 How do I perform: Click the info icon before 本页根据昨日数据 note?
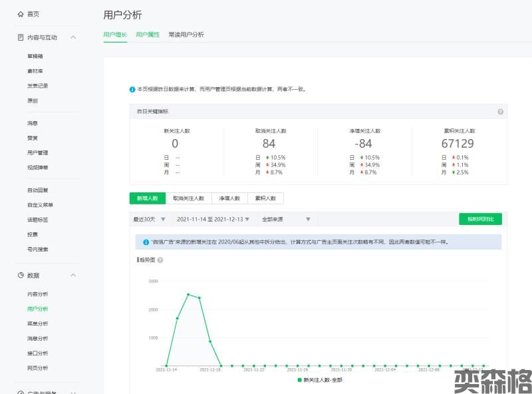[132, 89]
